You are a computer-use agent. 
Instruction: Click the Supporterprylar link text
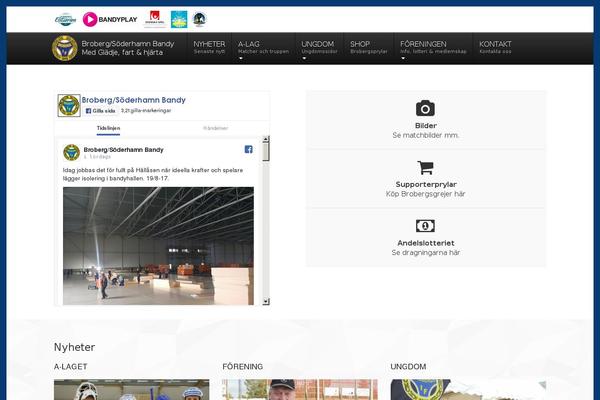(x=426, y=184)
